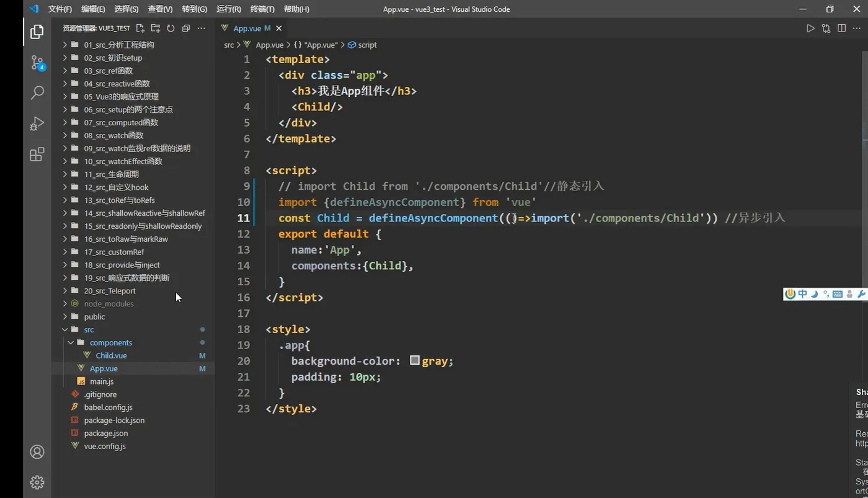868x498 pixels.
Task: Open the Extensions view
Action: [x=37, y=154]
